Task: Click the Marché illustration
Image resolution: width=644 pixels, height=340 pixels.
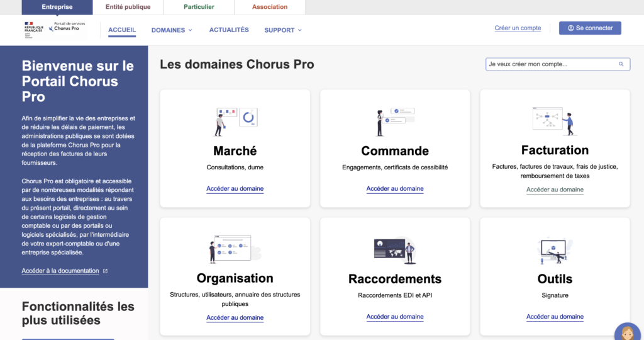Action: pos(236,122)
